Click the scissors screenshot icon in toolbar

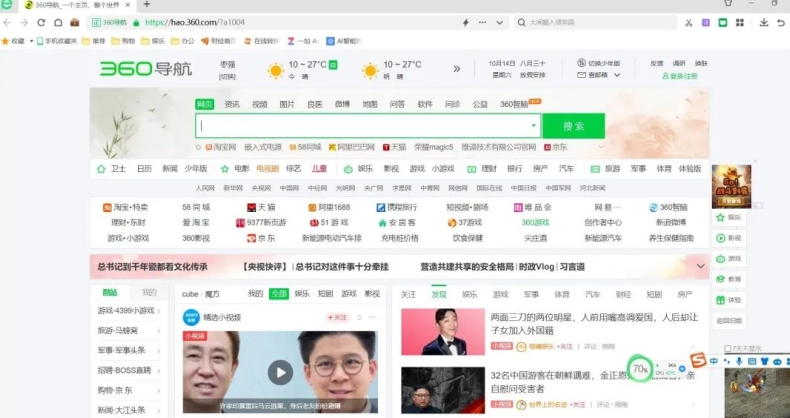click(689, 23)
